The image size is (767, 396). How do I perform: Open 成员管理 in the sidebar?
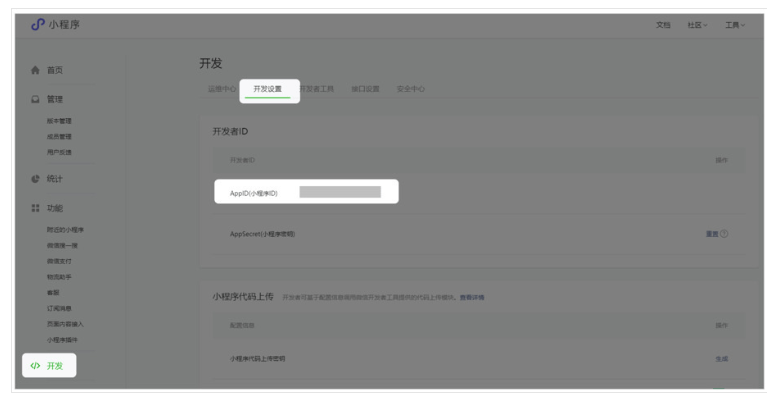(x=59, y=136)
